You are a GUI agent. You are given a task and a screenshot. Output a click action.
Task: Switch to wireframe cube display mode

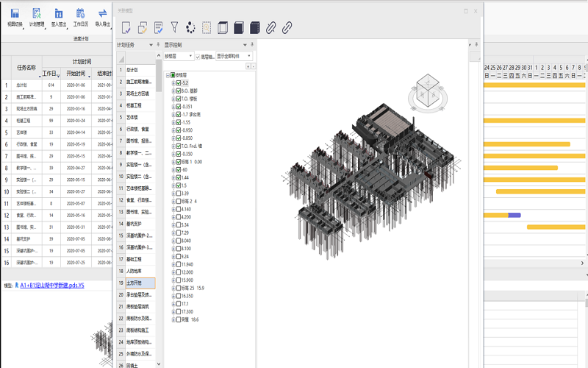[223, 28]
